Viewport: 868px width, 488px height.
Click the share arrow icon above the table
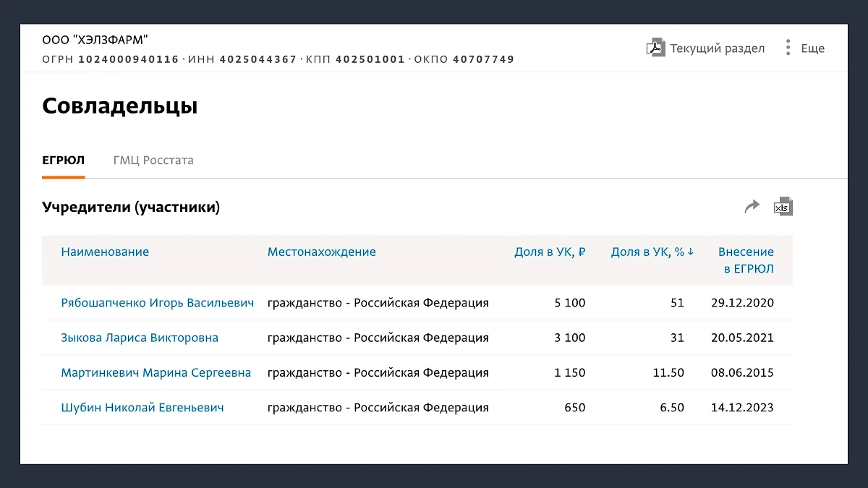click(752, 206)
